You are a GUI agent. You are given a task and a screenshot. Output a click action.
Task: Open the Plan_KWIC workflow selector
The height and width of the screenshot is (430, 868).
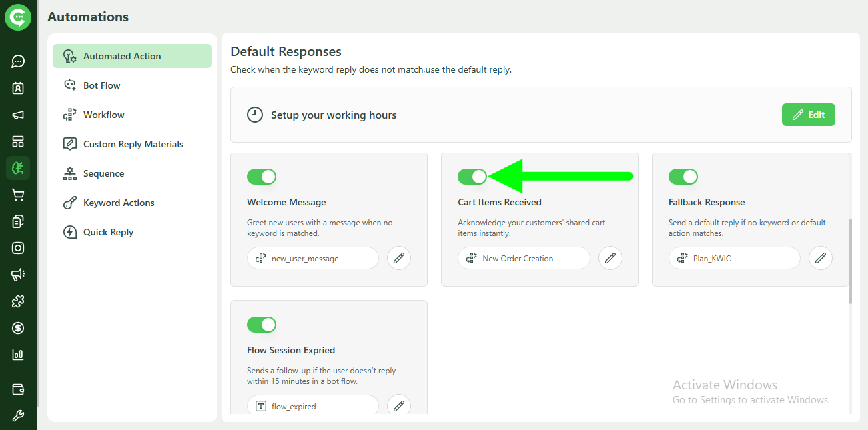[x=734, y=258]
